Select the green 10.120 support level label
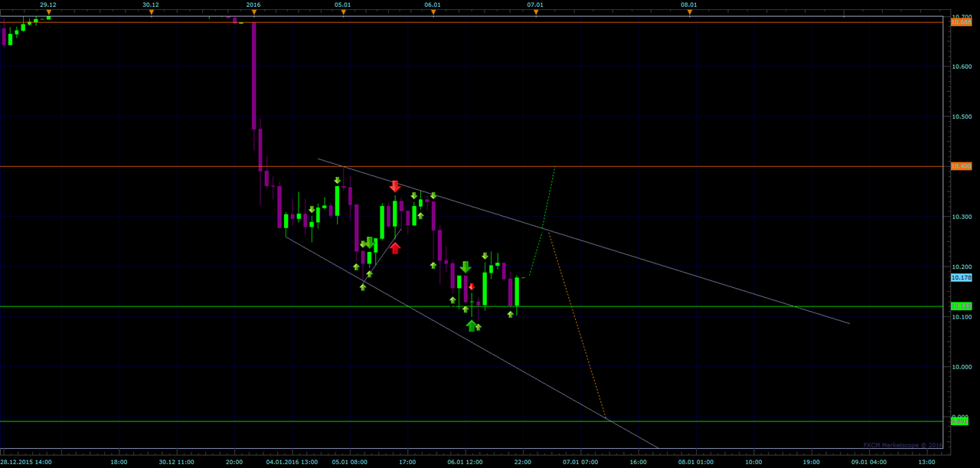Viewport: 980px width, 468px height. [961, 306]
